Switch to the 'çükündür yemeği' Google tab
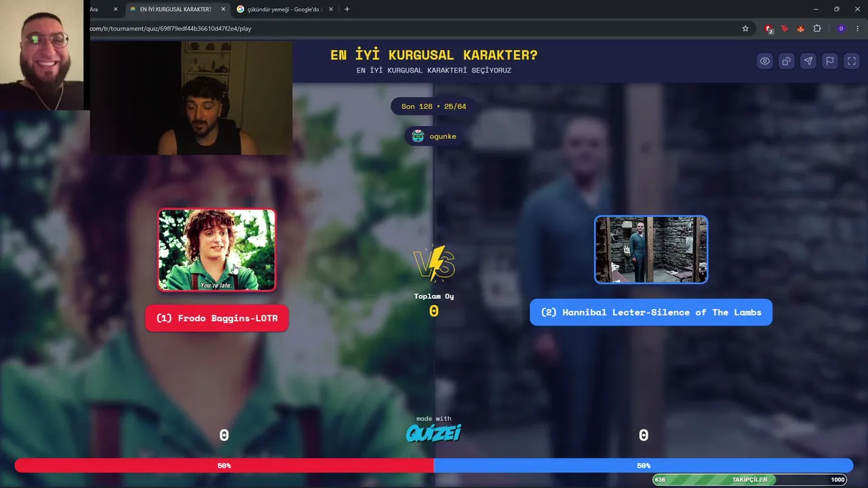868x488 pixels. pos(285,9)
